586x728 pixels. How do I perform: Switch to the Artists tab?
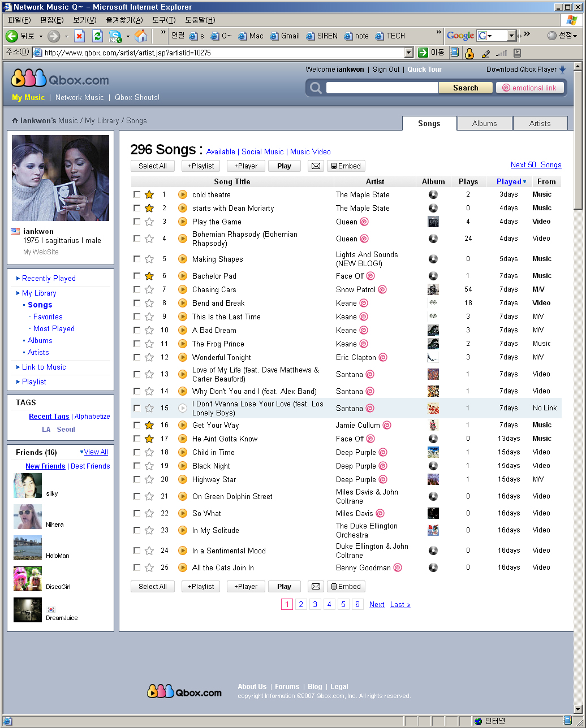pos(540,123)
